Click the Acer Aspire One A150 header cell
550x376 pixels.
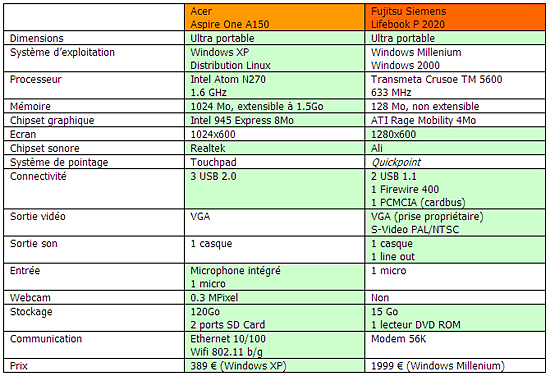click(x=274, y=18)
